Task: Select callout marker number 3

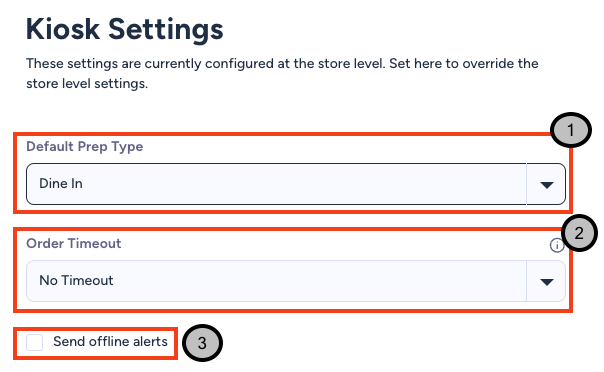Action: click(x=202, y=343)
